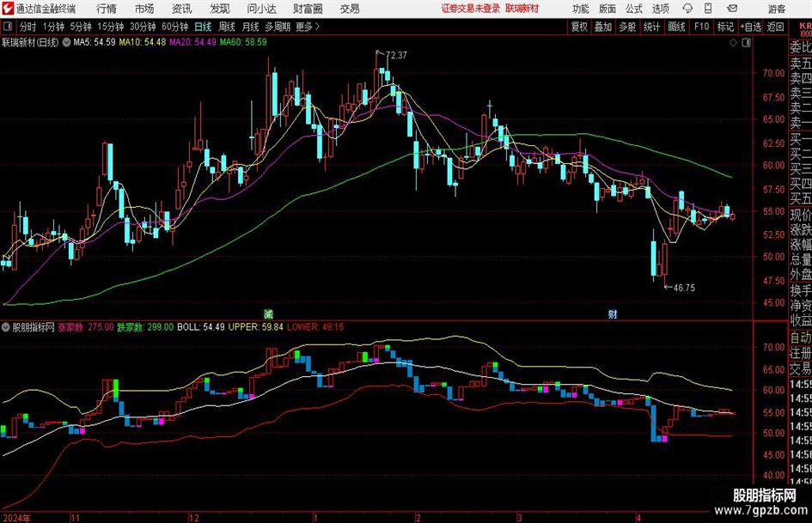812x523 pixels.
Task: Click the 统计 statistics button
Action: [651, 27]
